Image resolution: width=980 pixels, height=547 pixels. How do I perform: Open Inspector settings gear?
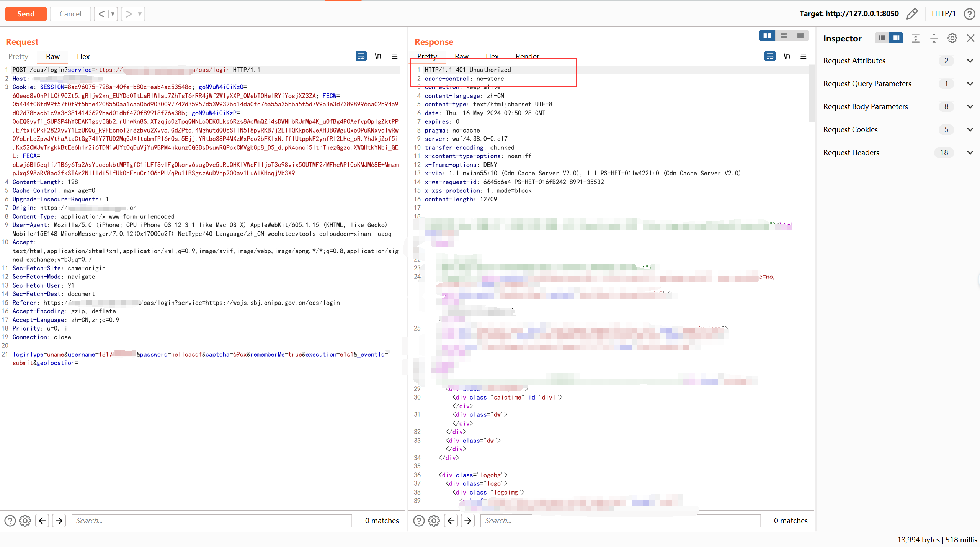[x=952, y=38]
